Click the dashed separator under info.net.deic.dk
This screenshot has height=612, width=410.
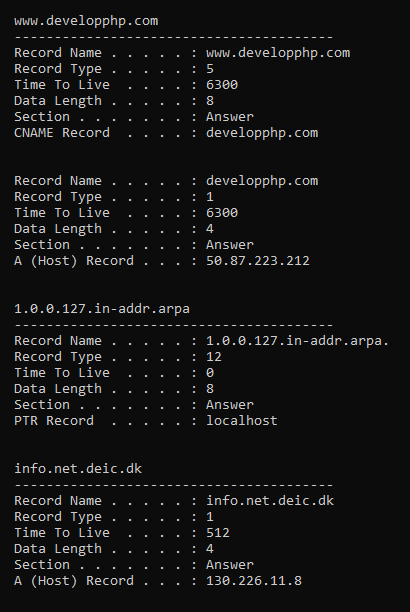click(173, 485)
